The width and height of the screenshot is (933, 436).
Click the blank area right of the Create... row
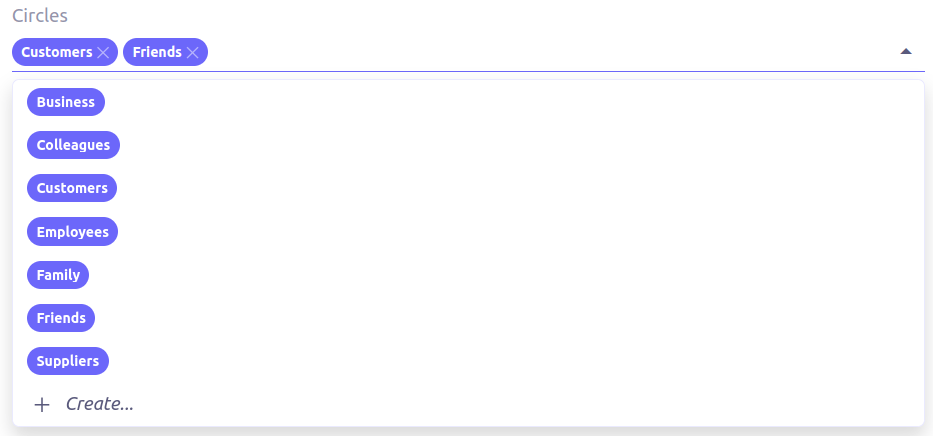click(x=500, y=405)
